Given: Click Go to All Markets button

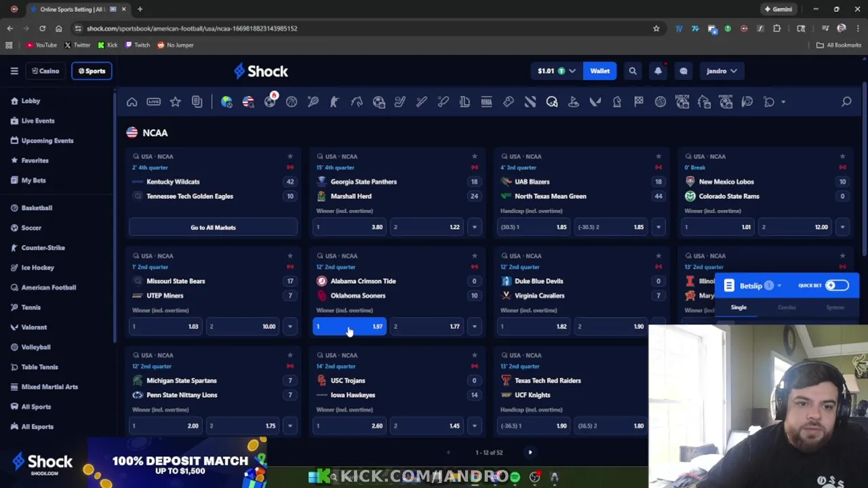Looking at the screenshot, I should pos(213,227).
